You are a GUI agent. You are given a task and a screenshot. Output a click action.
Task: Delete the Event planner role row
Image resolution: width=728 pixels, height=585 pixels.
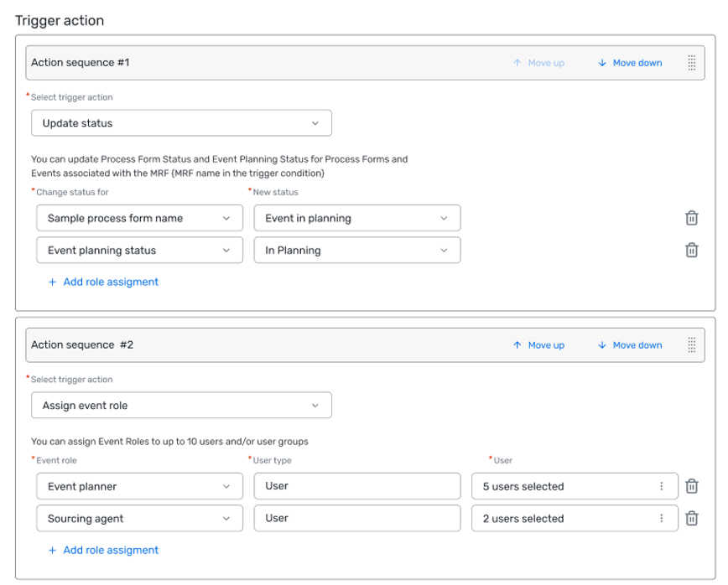691,486
